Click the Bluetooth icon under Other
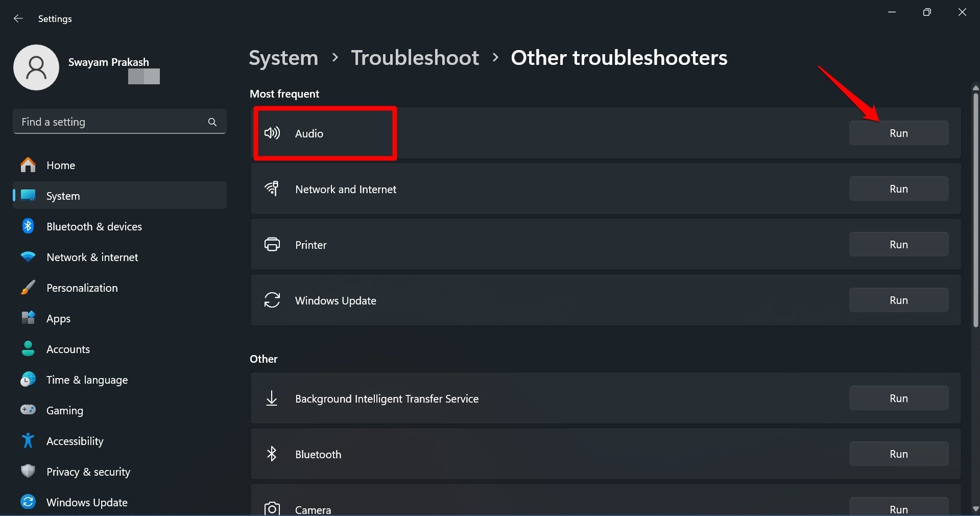980x516 pixels. click(x=272, y=454)
